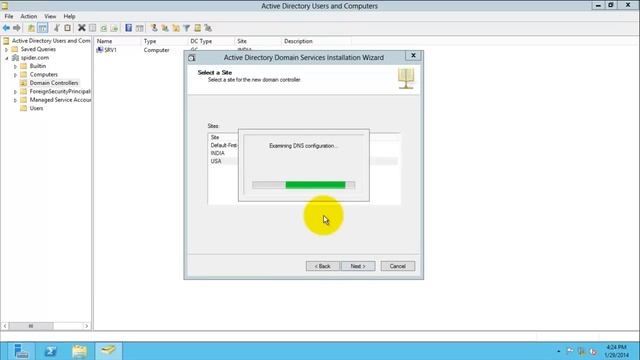Click the Create new group toolbar icon
Viewport: 640px width, 360px height.
165,28
